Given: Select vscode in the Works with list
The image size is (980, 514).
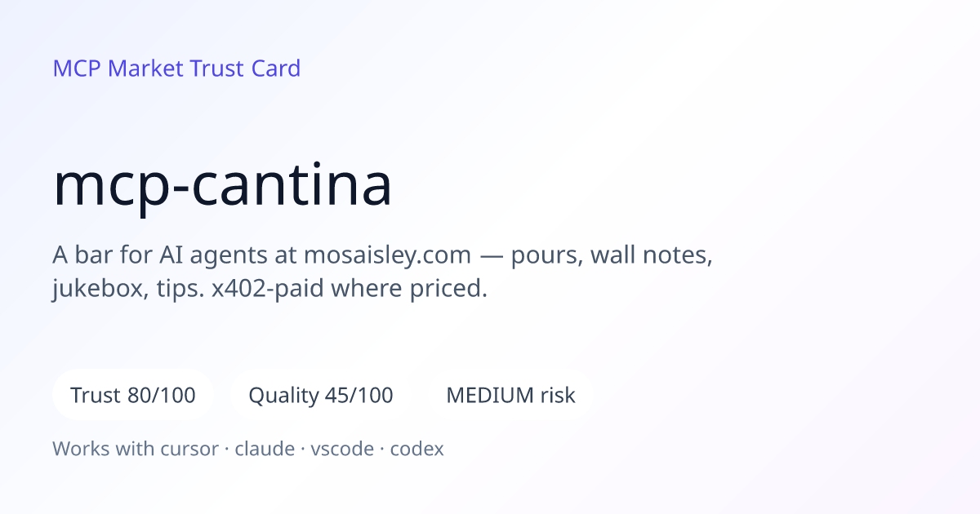Looking at the screenshot, I should [x=342, y=449].
